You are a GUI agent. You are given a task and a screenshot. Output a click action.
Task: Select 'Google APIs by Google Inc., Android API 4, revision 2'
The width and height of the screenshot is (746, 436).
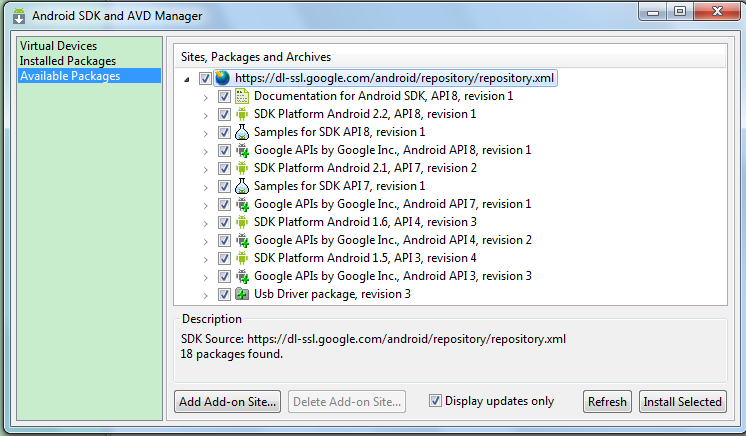tap(393, 240)
